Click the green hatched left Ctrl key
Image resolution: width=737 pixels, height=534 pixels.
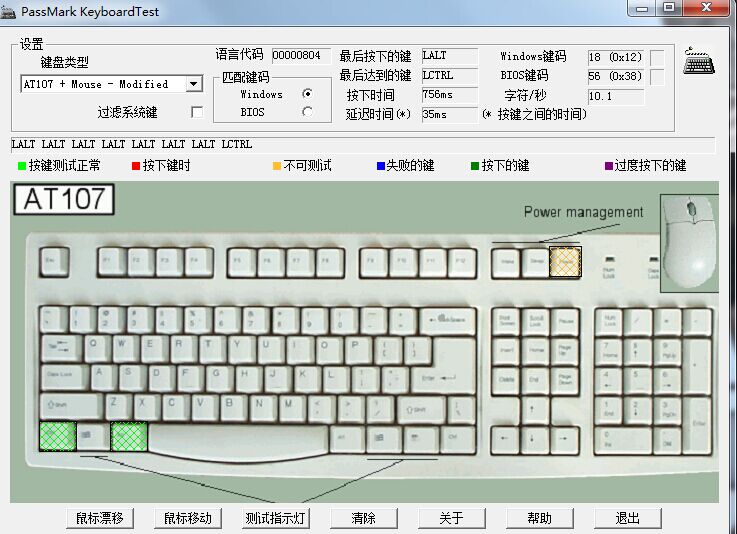[58, 436]
